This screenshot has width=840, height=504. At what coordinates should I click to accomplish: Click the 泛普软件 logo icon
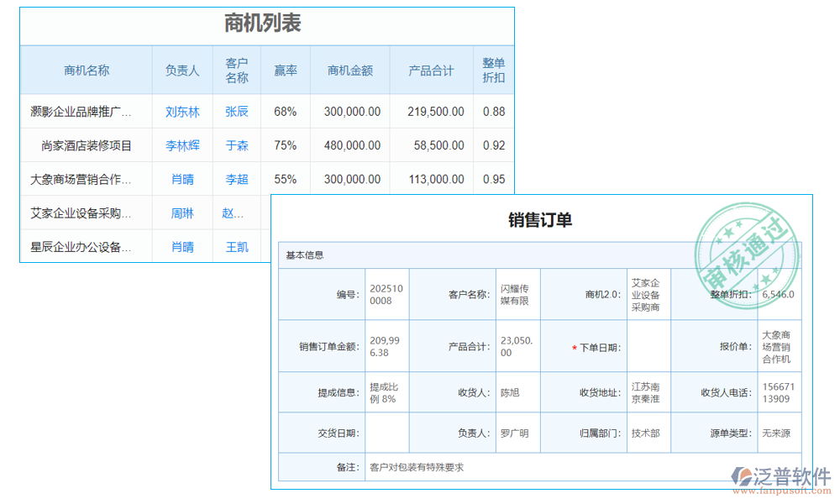[743, 475]
